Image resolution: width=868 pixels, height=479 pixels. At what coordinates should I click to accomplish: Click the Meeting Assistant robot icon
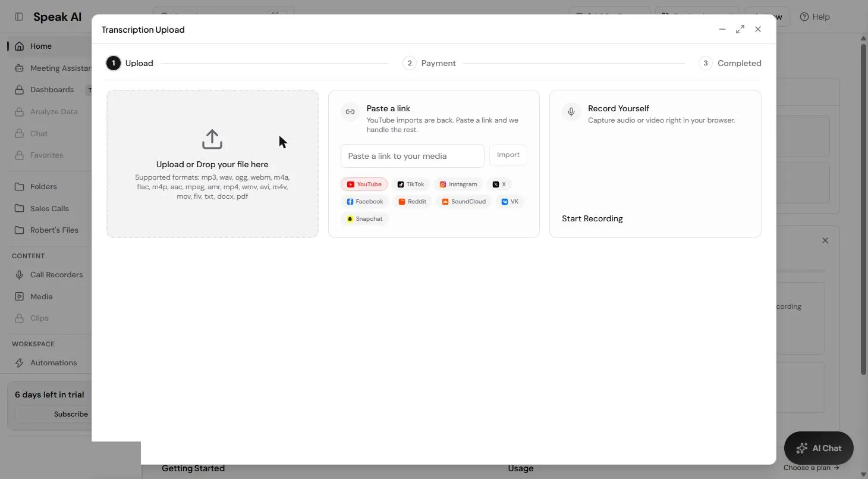point(20,68)
